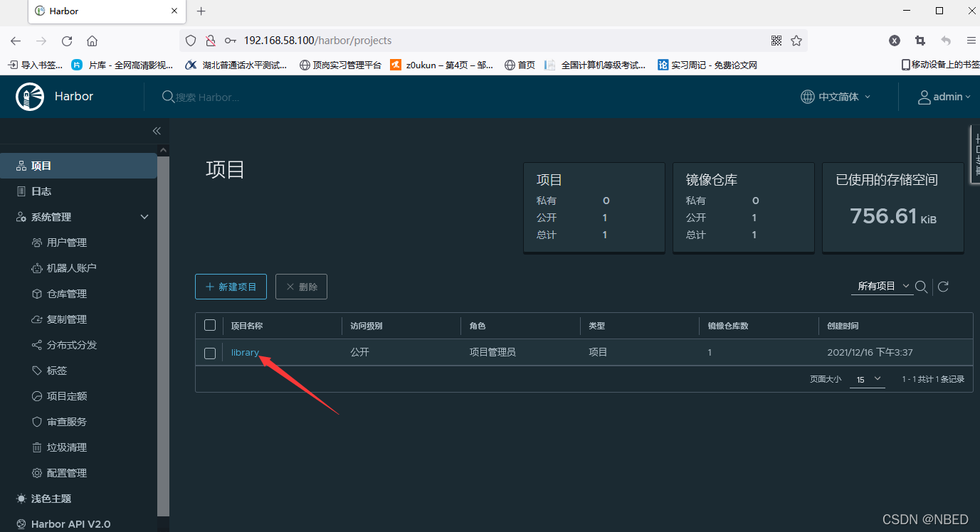Tick the library row checkbox
The image size is (980, 532).
(x=210, y=353)
